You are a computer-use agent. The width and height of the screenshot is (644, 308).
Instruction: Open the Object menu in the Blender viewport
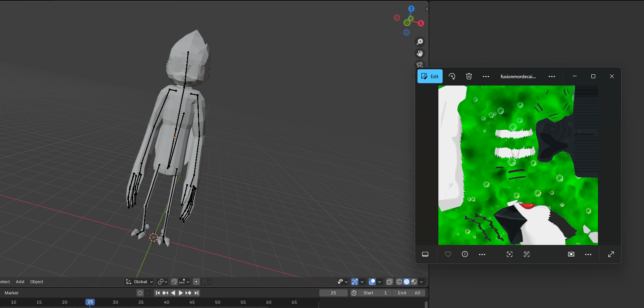[x=37, y=282]
